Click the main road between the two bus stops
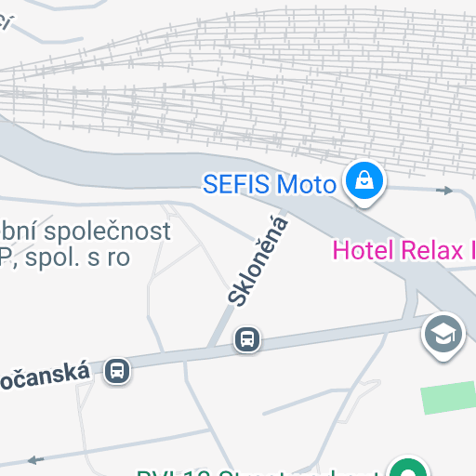This screenshot has height=476, width=476. [x=183, y=356]
